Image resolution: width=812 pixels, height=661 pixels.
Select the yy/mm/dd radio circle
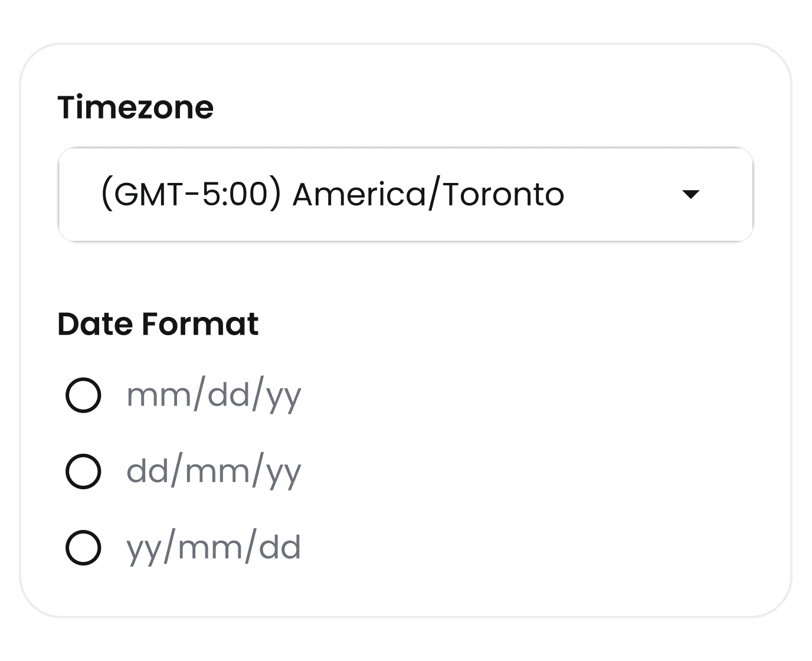pos(83,548)
